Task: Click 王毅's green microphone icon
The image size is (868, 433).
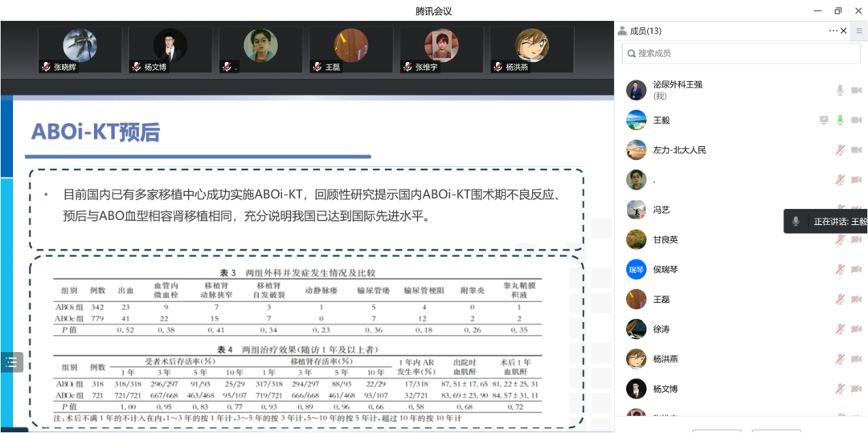Action: click(x=840, y=120)
